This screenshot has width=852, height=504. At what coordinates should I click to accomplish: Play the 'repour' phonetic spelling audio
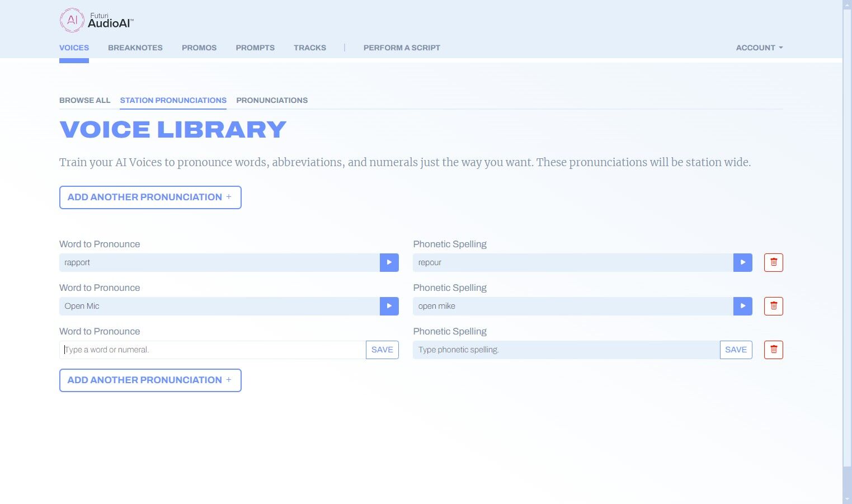click(x=742, y=262)
